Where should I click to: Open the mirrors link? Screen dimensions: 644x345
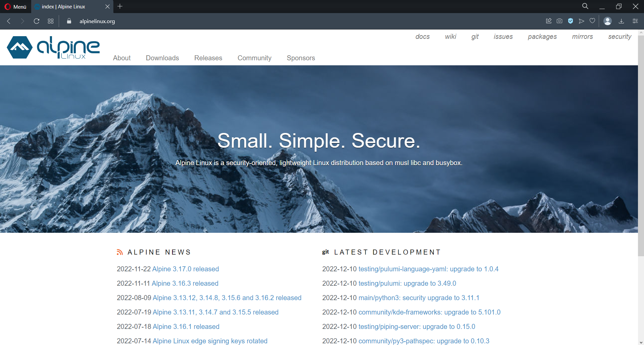(x=583, y=37)
